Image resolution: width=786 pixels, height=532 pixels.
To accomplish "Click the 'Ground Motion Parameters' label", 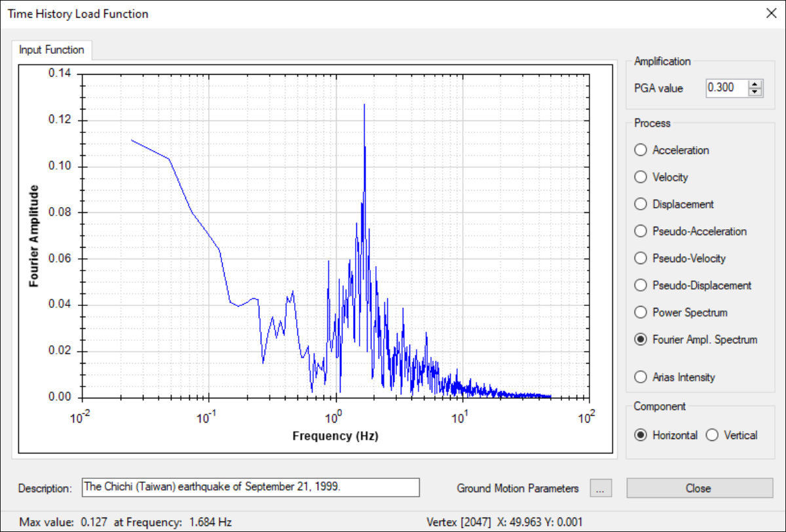I will 518,488.
